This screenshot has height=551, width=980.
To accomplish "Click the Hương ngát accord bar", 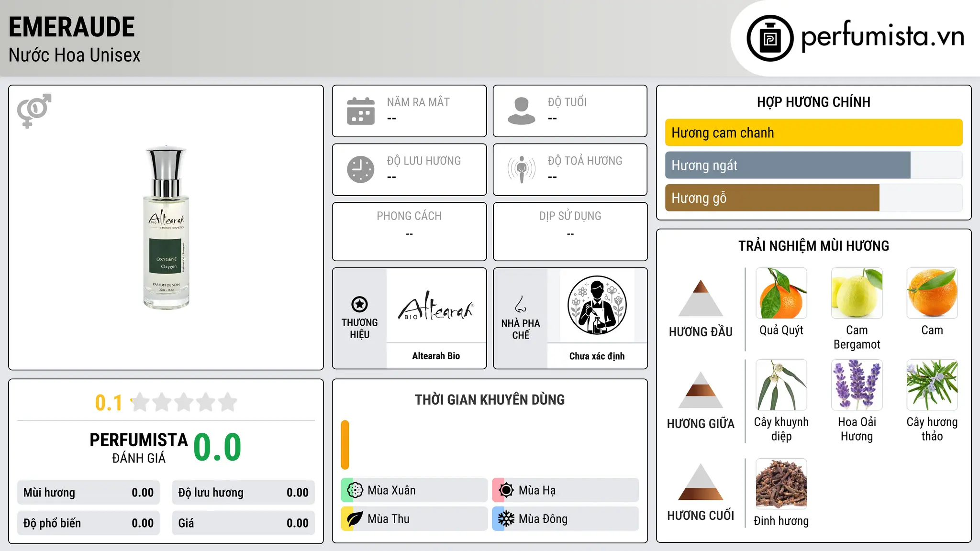I will tap(813, 165).
